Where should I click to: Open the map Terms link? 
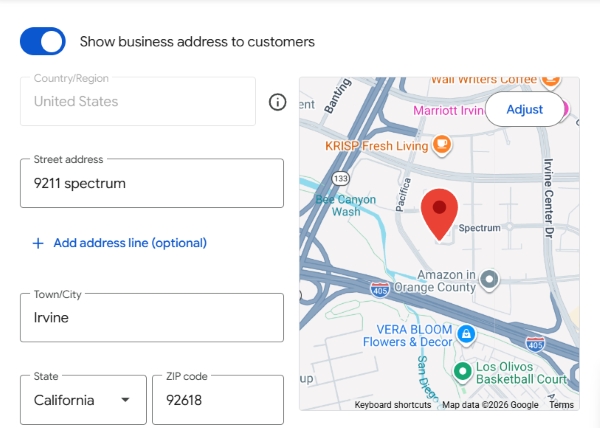point(561,405)
